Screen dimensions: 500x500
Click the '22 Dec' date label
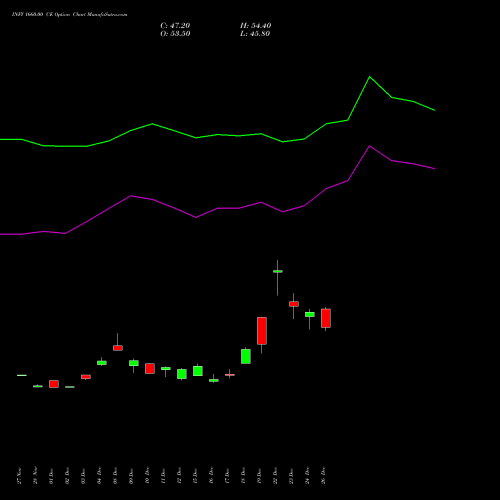275,476
